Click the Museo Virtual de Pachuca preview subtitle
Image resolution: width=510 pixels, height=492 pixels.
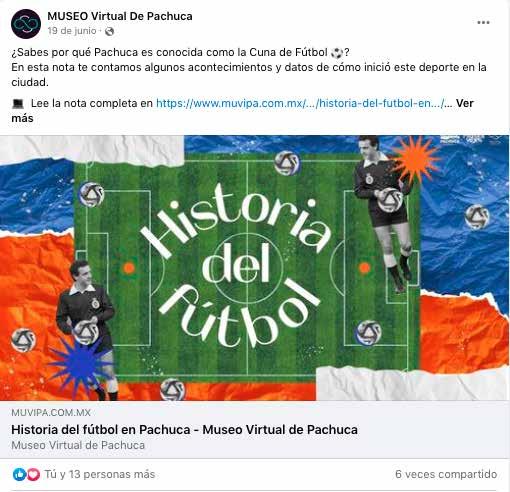[78, 445]
